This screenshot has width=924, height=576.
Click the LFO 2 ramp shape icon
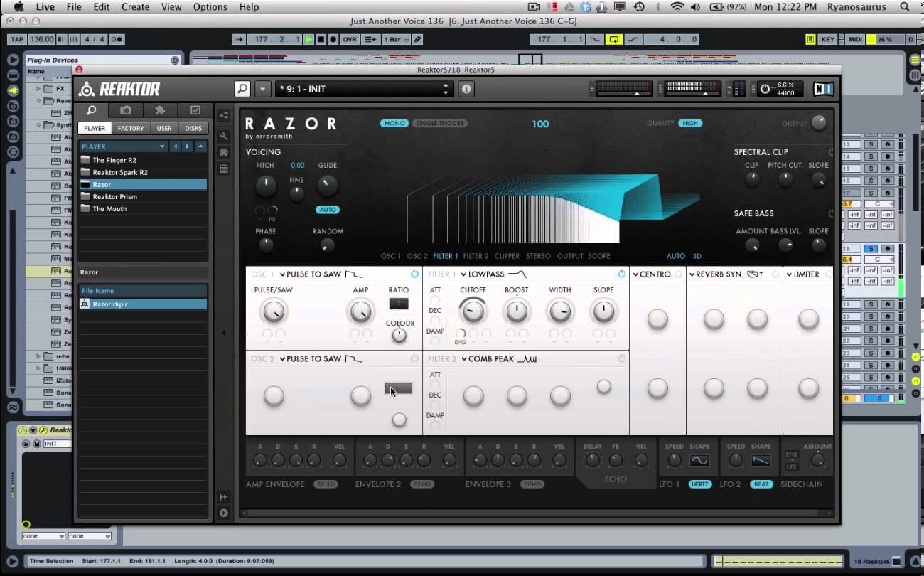pyautogui.click(x=761, y=461)
